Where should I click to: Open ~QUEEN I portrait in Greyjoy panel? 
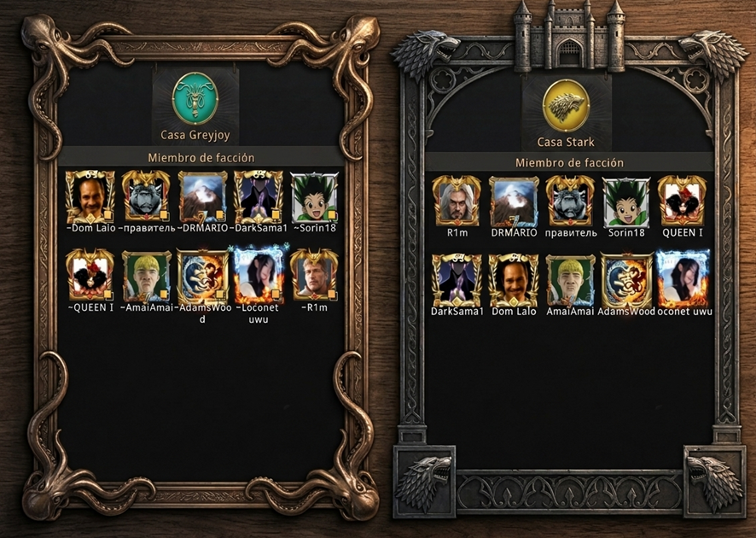[90, 274]
